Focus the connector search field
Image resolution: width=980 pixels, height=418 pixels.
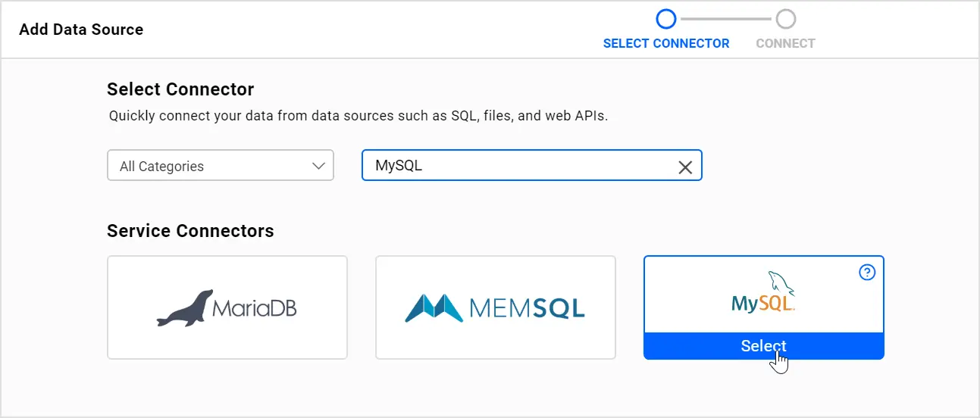pos(515,166)
